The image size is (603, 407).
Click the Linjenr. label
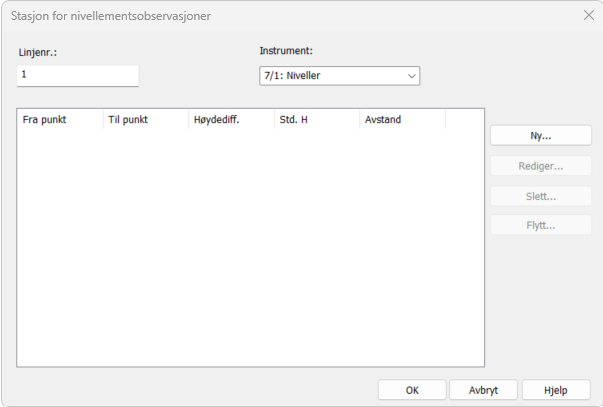(x=37, y=51)
